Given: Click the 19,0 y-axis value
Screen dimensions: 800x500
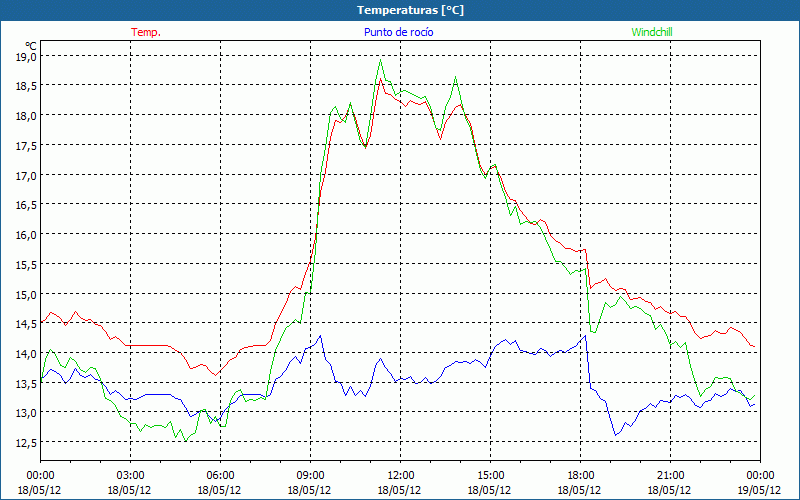Looking at the screenshot, I should [27, 56].
